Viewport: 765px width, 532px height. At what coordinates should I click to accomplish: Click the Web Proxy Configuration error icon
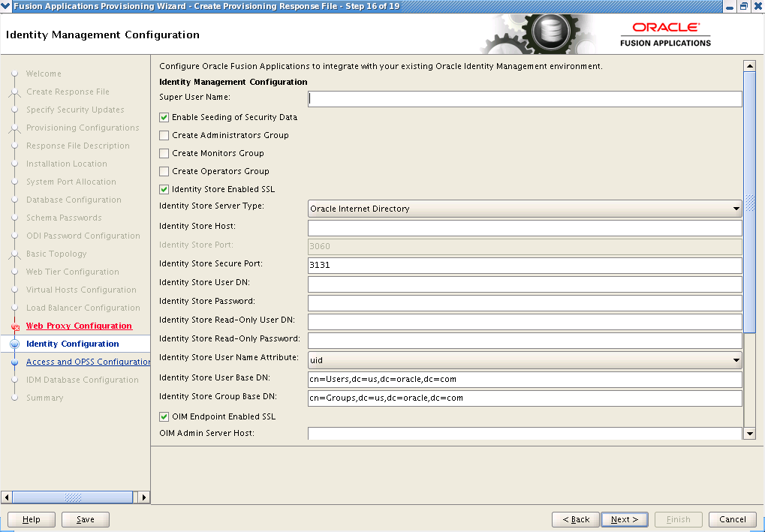pyautogui.click(x=15, y=326)
